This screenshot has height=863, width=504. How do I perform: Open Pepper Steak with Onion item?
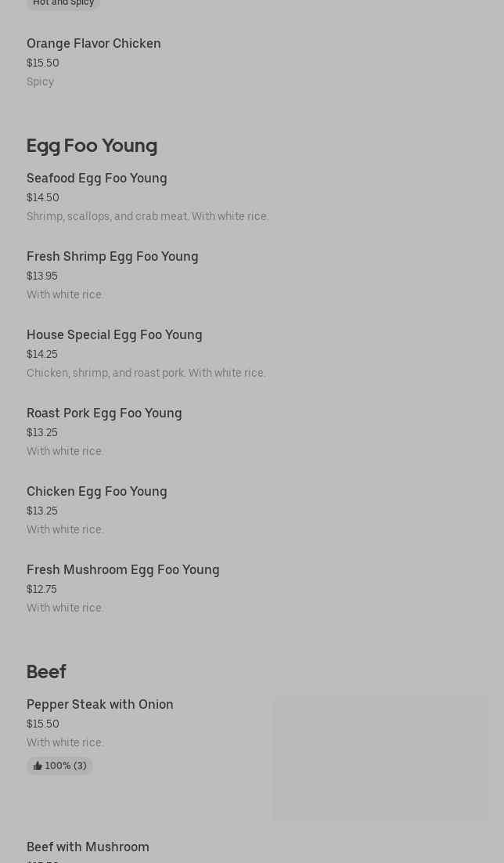(x=100, y=705)
